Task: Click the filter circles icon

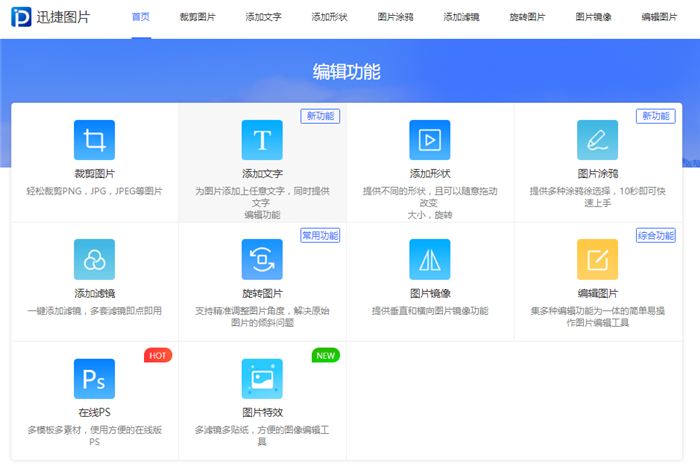Action: [x=94, y=259]
